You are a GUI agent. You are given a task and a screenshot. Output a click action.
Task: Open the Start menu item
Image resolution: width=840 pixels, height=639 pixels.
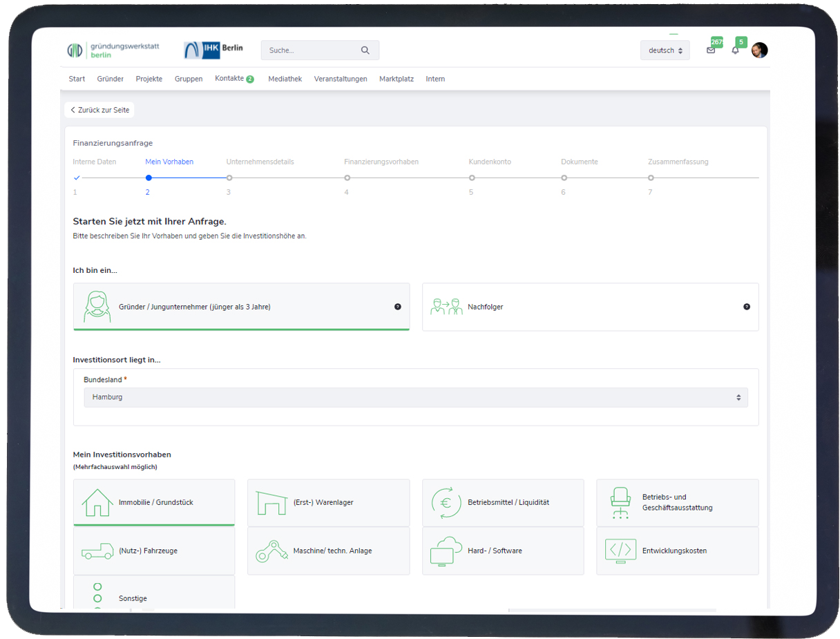click(x=77, y=79)
